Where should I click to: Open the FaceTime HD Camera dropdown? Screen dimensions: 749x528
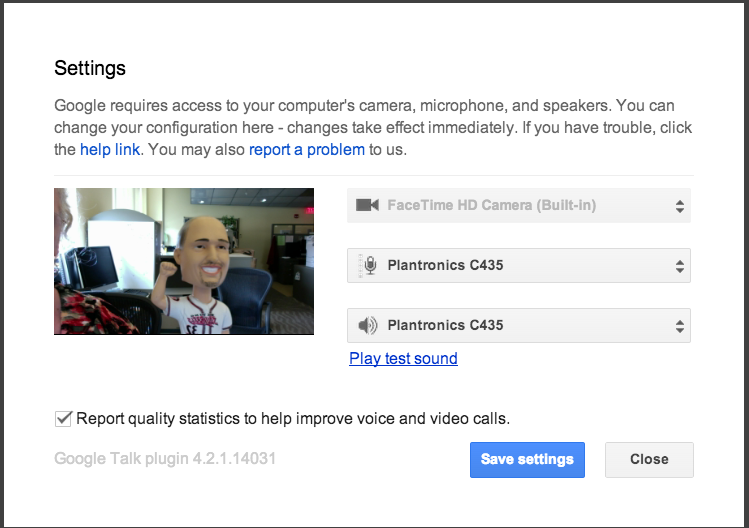tap(518, 206)
